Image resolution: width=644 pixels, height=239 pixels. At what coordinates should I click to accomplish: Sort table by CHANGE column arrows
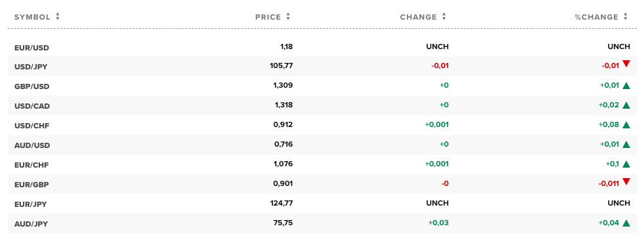coord(444,17)
